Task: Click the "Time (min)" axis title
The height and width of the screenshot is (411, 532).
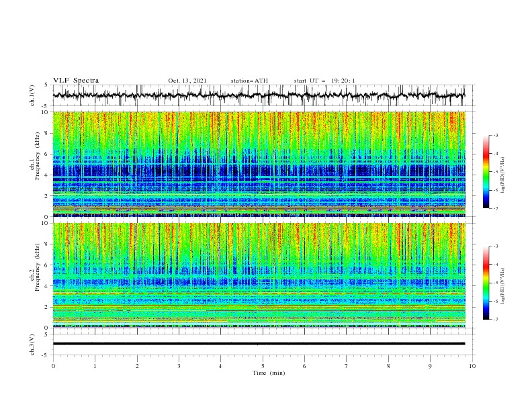Action: coord(269,373)
